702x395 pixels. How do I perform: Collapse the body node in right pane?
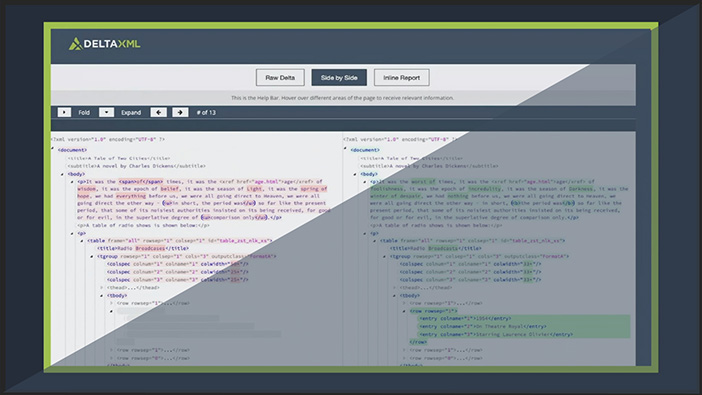coord(355,174)
